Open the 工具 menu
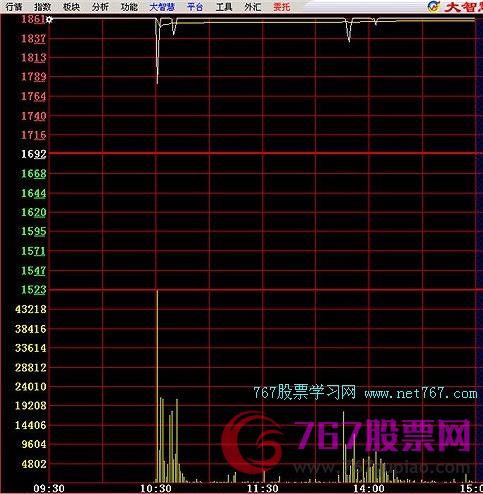The width and height of the screenshot is (483, 494). [224, 7]
